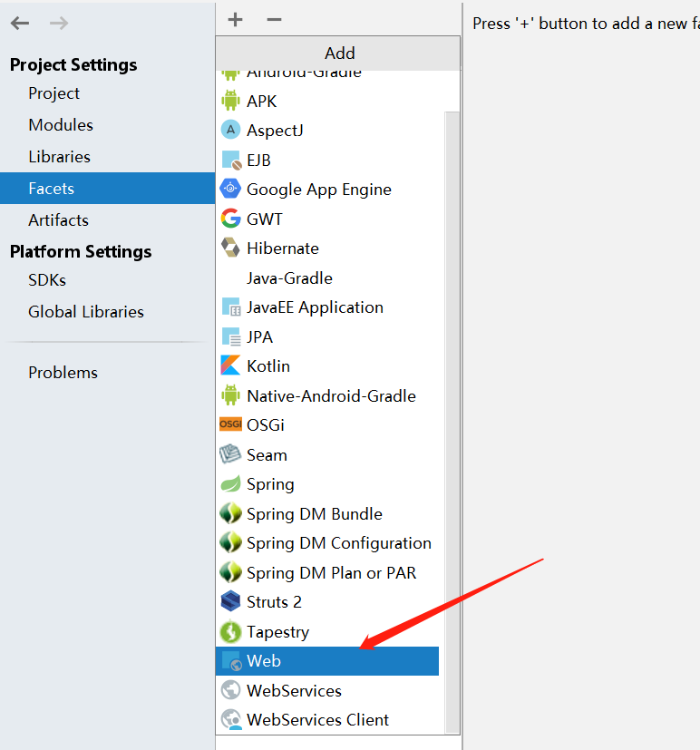Choose Spring facet from the list
This screenshot has width=700, height=750.
270,484
